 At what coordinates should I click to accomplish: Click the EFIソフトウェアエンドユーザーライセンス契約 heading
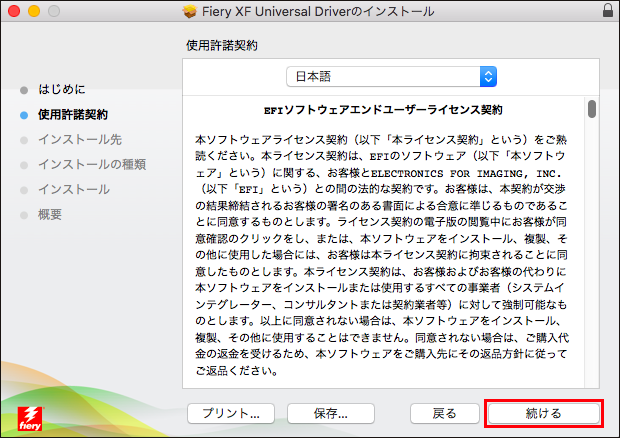coord(383,110)
